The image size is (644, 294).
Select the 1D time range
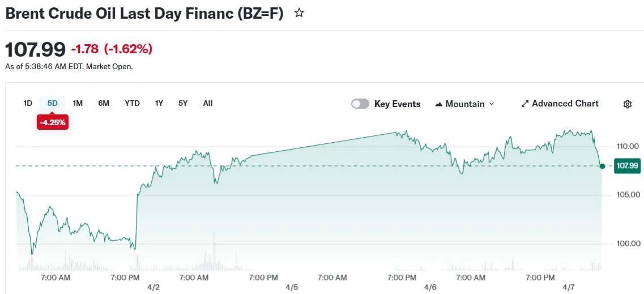(28, 103)
